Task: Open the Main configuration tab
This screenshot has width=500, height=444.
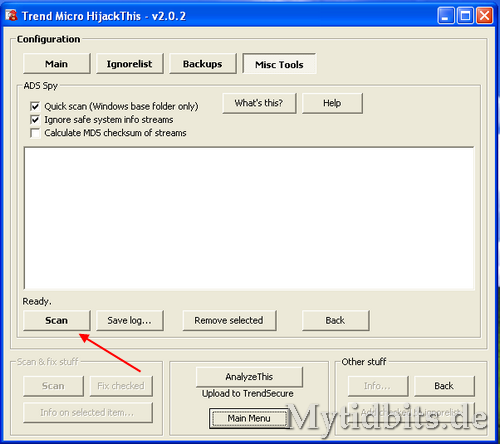Action: (x=57, y=64)
